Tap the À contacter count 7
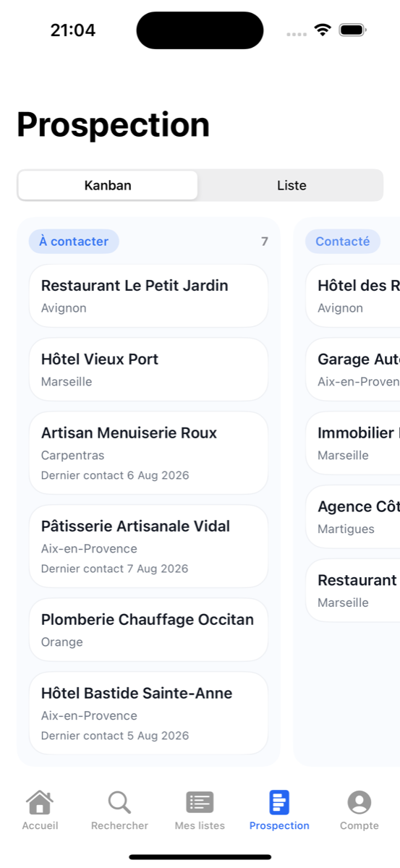Viewport: 400px width, 868px height. point(265,242)
